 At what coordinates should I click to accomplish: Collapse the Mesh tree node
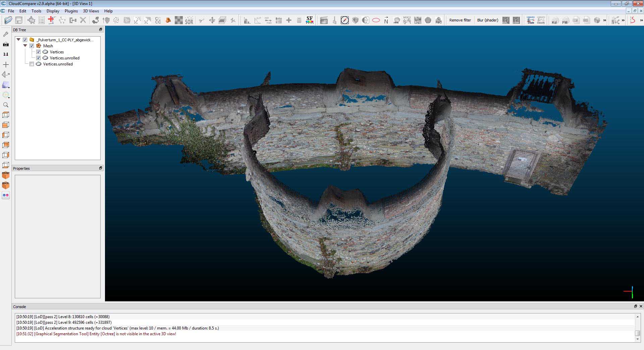coord(25,46)
